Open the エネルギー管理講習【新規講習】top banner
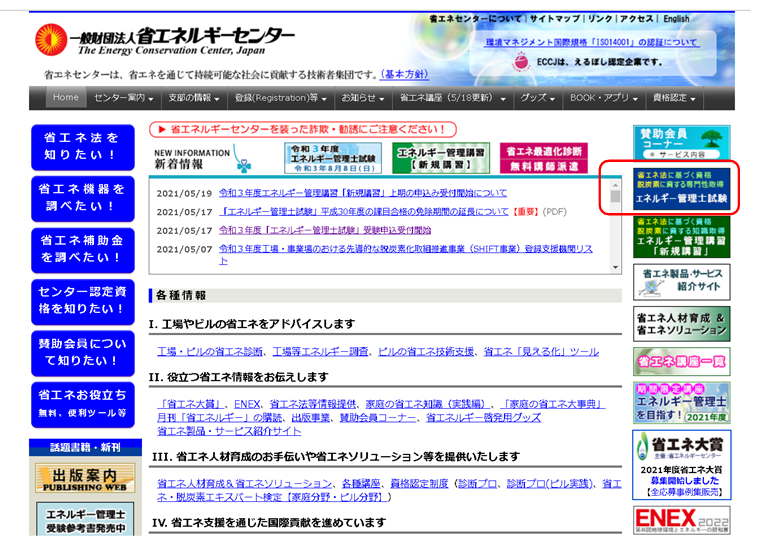 pos(441,158)
